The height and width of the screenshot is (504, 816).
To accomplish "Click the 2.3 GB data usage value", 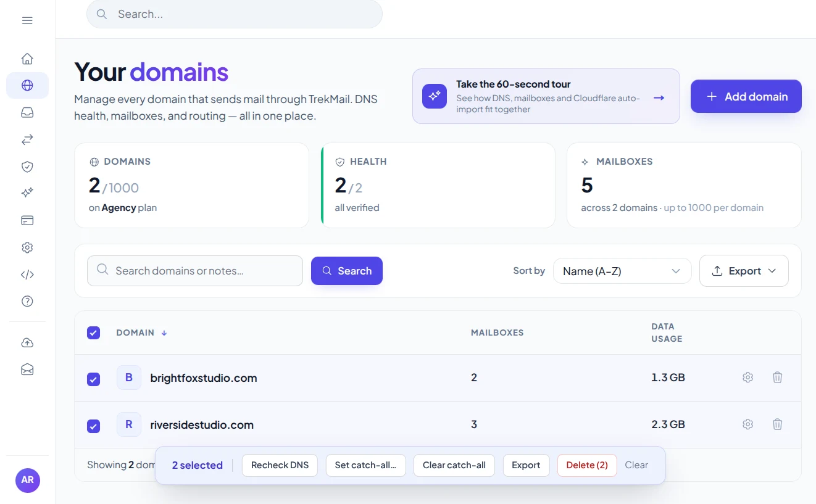I will coord(668,424).
